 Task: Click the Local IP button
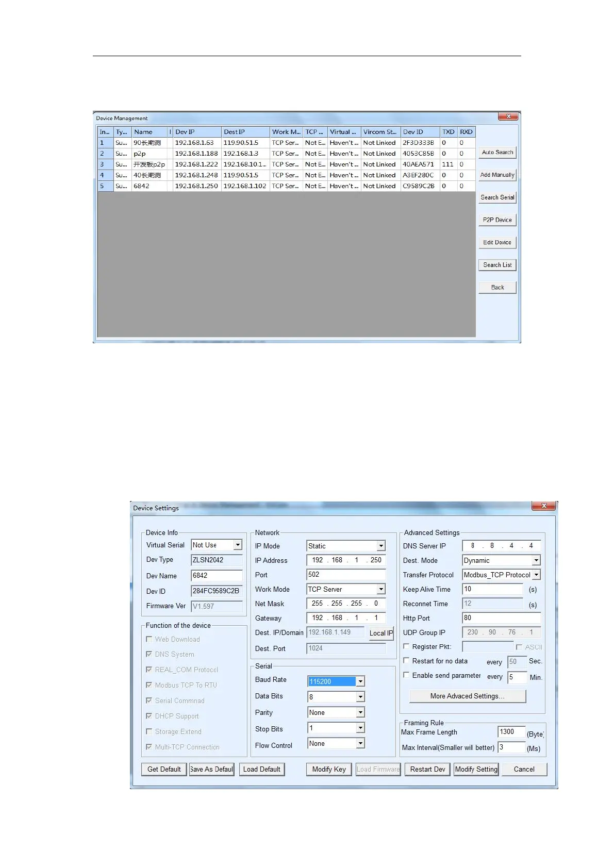point(381,633)
